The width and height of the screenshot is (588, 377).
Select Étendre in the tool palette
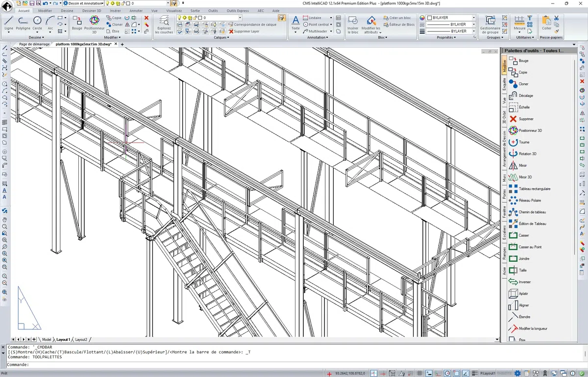[x=519, y=317]
